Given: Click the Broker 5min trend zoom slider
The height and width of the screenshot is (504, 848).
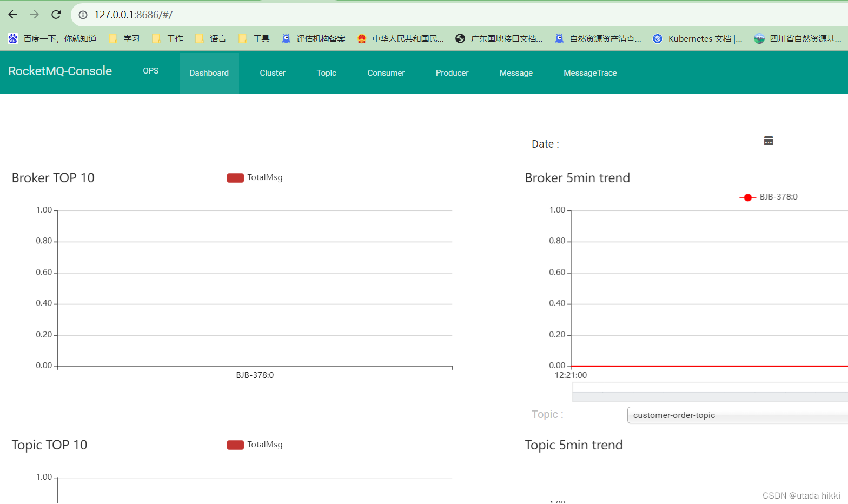Looking at the screenshot, I should click(x=710, y=392).
